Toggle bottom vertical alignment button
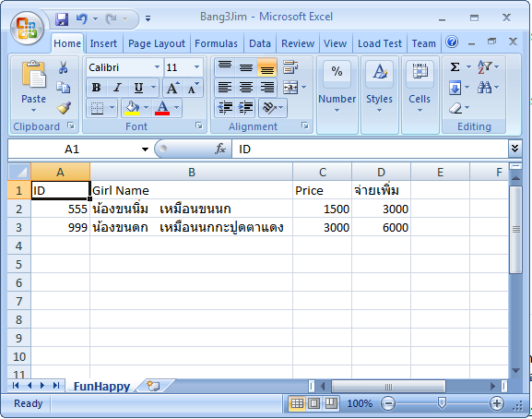532x419 pixels. click(x=267, y=67)
